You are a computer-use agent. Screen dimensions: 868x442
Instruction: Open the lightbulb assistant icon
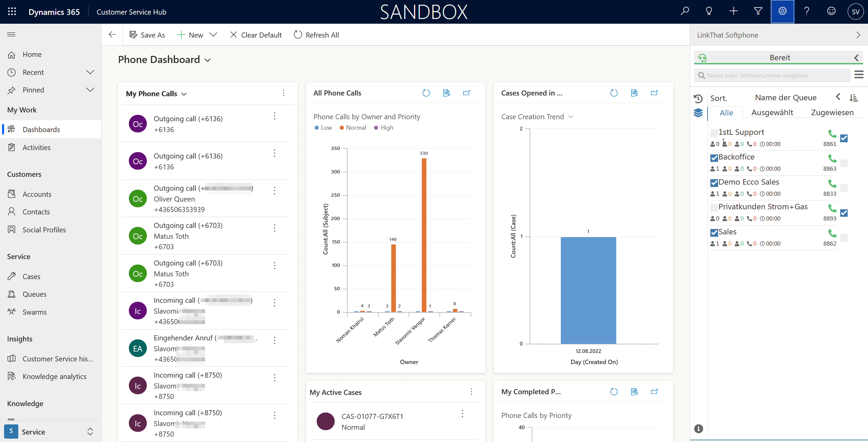(709, 12)
